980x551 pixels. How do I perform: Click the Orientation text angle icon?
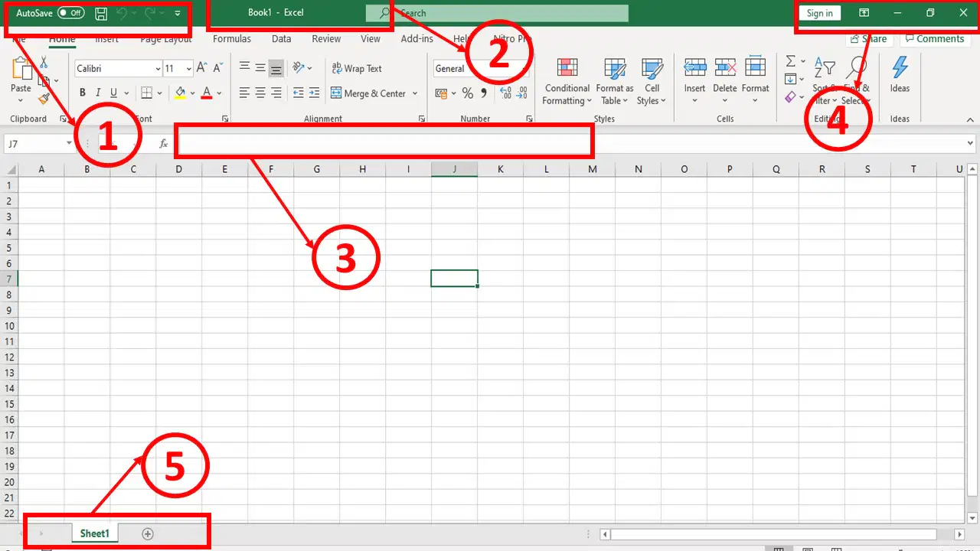pos(299,68)
